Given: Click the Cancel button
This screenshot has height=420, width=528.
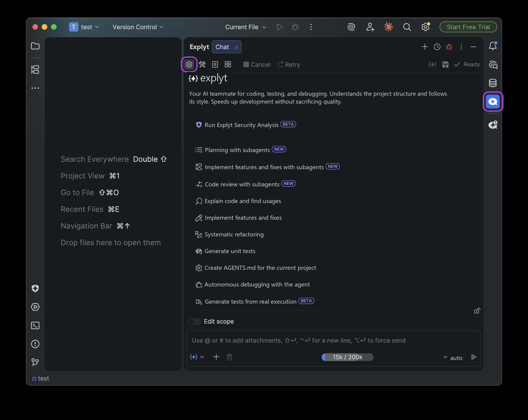Looking at the screenshot, I should 257,64.
